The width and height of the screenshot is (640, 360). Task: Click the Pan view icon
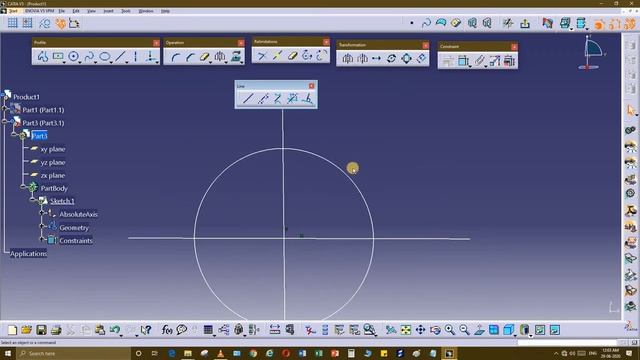click(x=420, y=330)
